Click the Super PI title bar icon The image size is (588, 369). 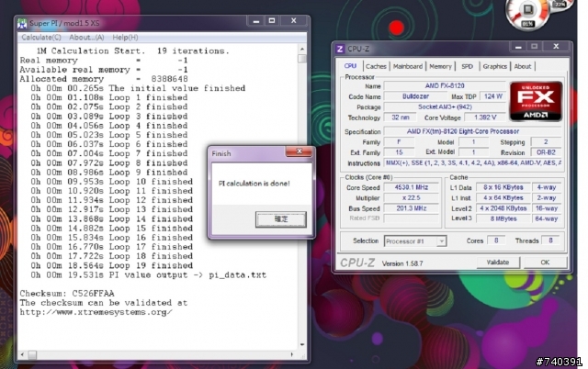(22, 23)
